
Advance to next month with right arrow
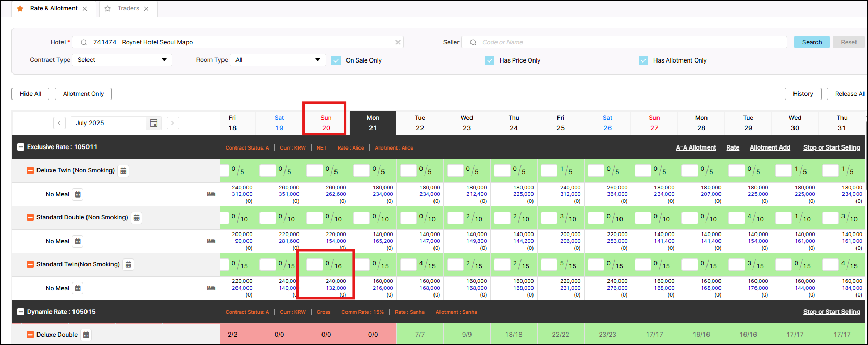[x=172, y=123]
